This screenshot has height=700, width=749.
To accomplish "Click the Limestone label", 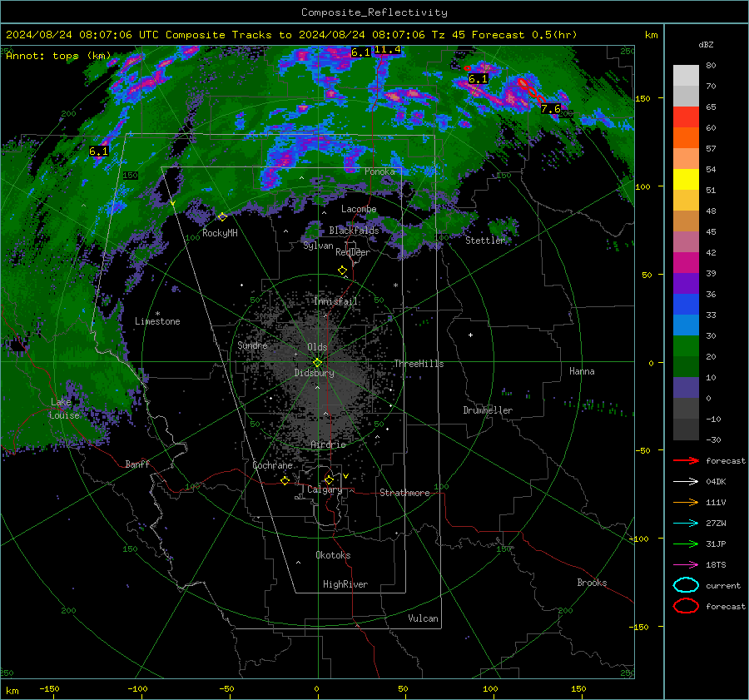I will [x=157, y=321].
